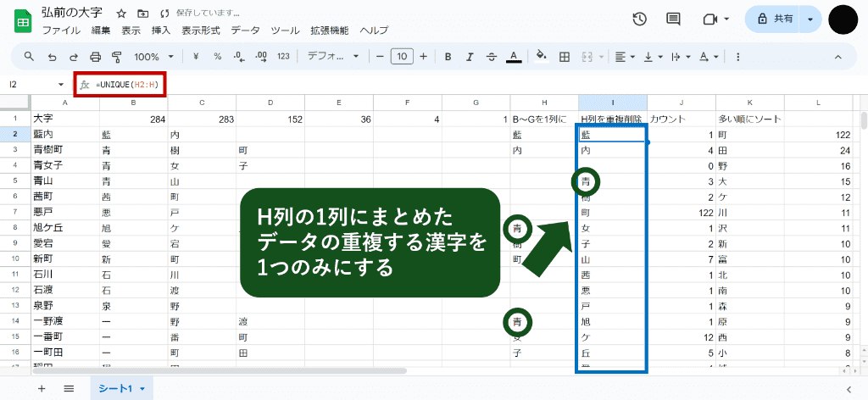868x400 pixels.
Task: Open version history clock icon
Action: [x=640, y=19]
